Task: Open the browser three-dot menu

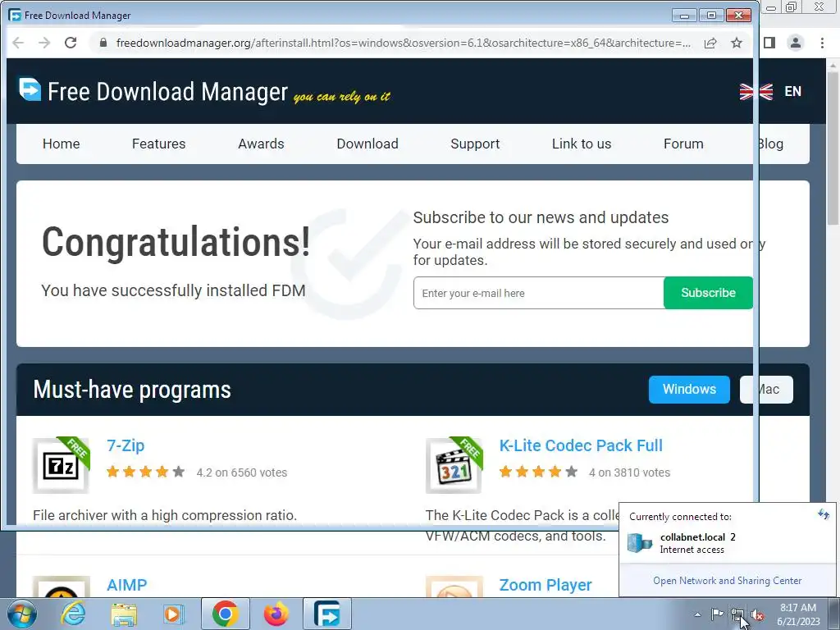Action: tap(822, 43)
